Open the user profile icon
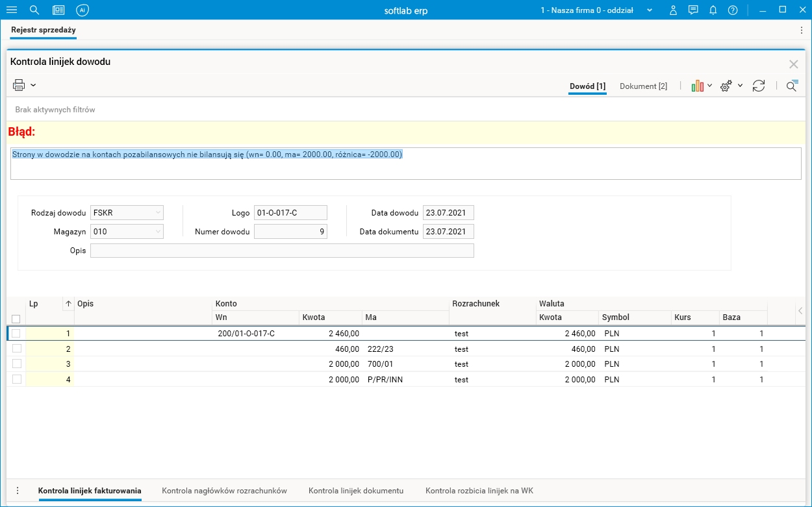Image resolution: width=812 pixels, height=507 pixels. tap(674, 10)
